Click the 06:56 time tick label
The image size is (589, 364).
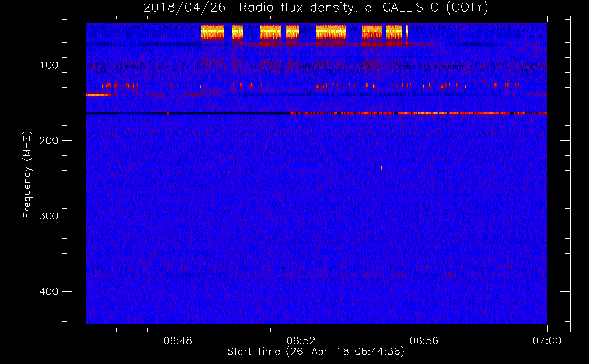point(424,341)
